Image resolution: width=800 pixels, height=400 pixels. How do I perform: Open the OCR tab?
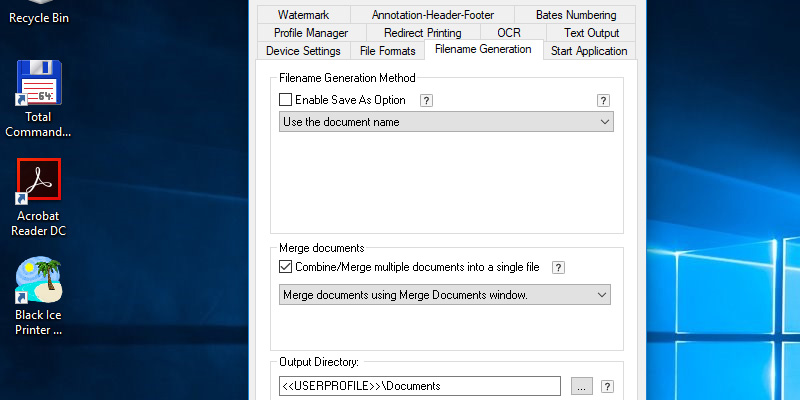[508, 33]
